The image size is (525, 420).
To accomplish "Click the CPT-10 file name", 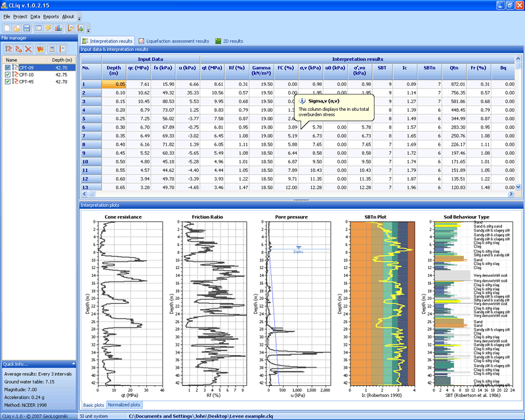I will pyautogui.click(x=26, y=75).
